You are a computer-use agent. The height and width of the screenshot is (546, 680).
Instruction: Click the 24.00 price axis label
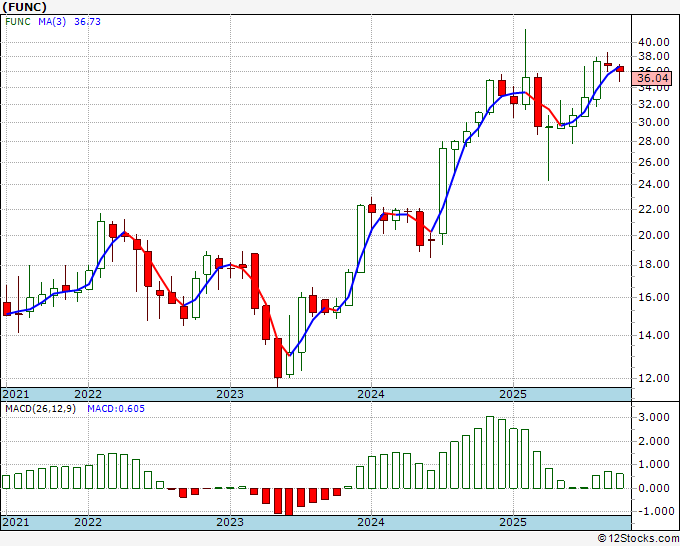click(653, 184)
